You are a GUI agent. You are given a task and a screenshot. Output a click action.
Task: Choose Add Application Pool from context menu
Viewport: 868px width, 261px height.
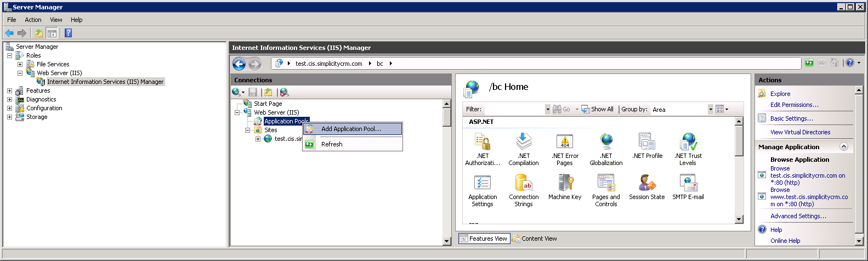point(353,129)
